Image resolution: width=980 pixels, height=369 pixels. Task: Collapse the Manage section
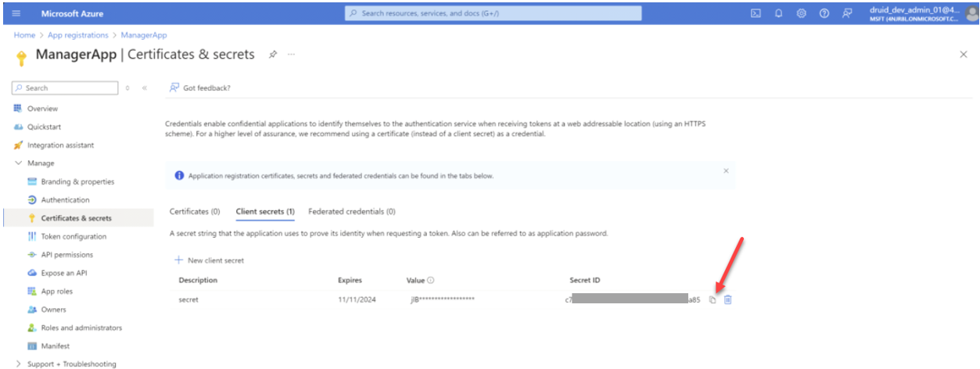pos(19,163)
